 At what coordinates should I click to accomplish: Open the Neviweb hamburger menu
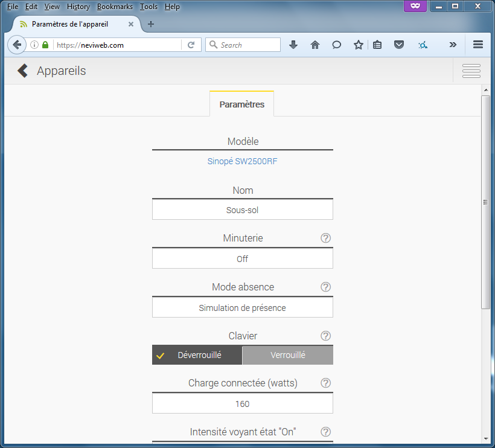(471, 71)
